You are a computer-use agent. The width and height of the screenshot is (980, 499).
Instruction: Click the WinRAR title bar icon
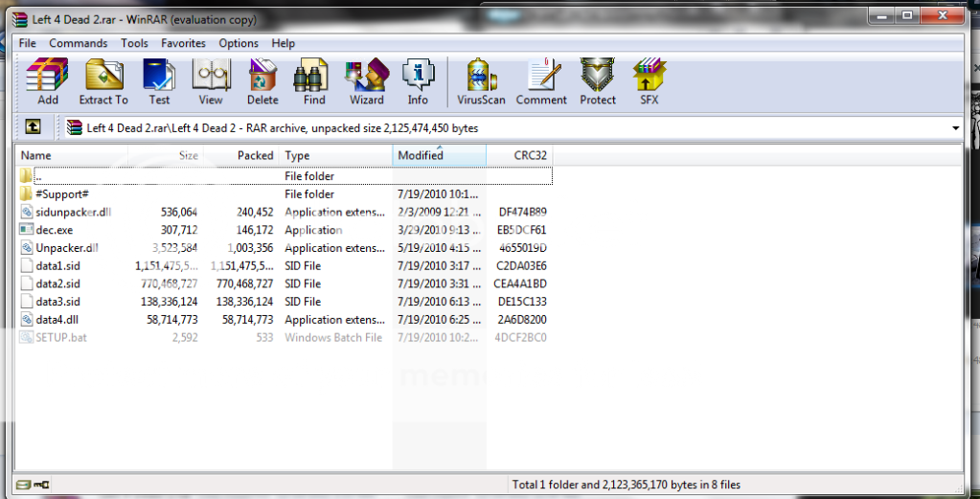coord(22,19)
